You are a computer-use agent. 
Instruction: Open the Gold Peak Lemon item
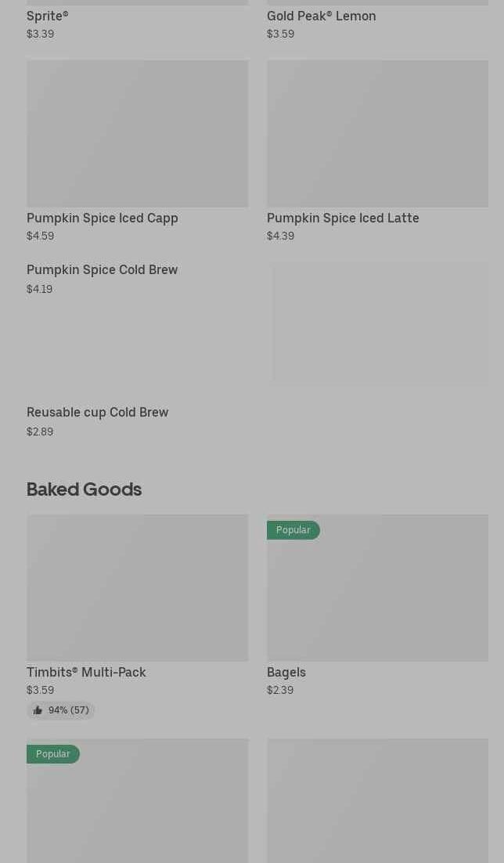321,16
